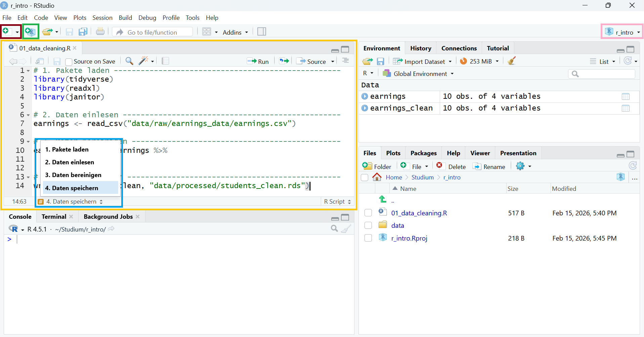Click the workspace panes grid icon
This screenshot has width=644, height=337.
[x=207, y=32]
